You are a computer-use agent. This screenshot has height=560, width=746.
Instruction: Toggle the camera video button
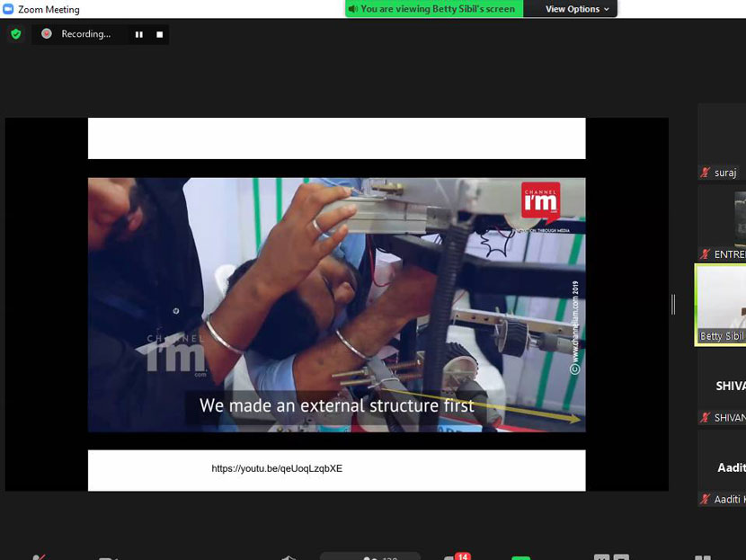[x=110, y=557]
